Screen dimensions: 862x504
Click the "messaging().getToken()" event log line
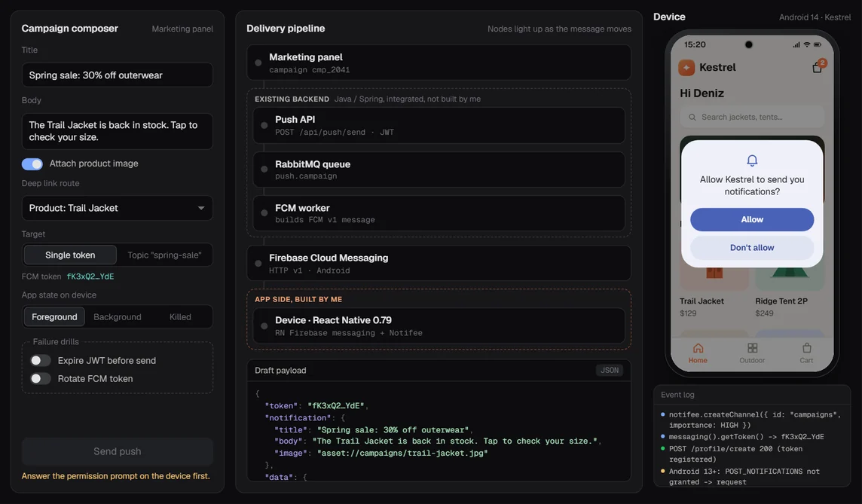tap(746, 437)
